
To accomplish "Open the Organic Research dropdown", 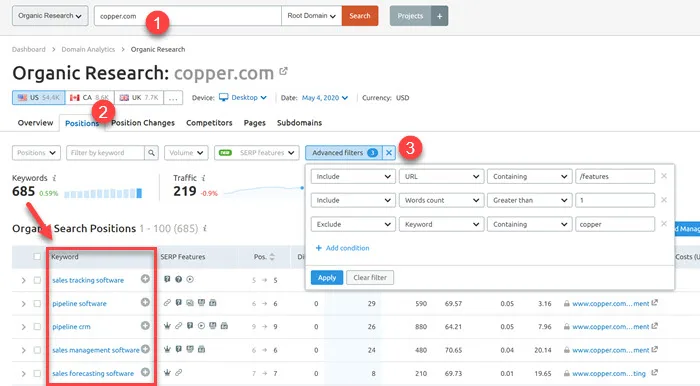I will (x=50, y=16).
